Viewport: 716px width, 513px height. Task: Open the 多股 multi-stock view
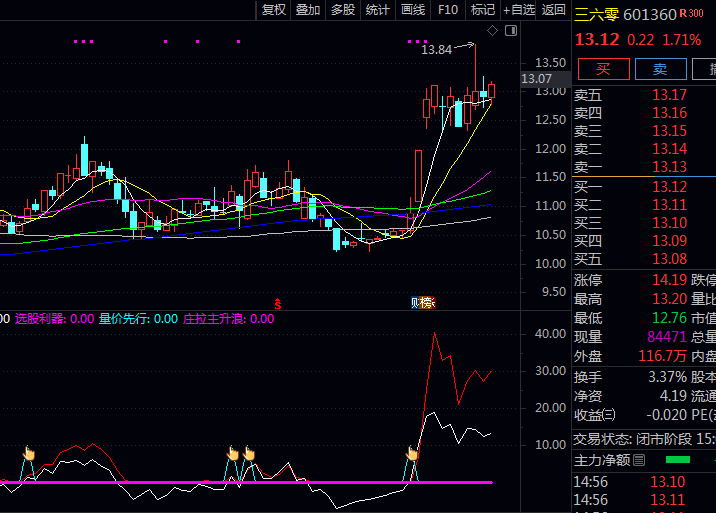coord(343,10)
